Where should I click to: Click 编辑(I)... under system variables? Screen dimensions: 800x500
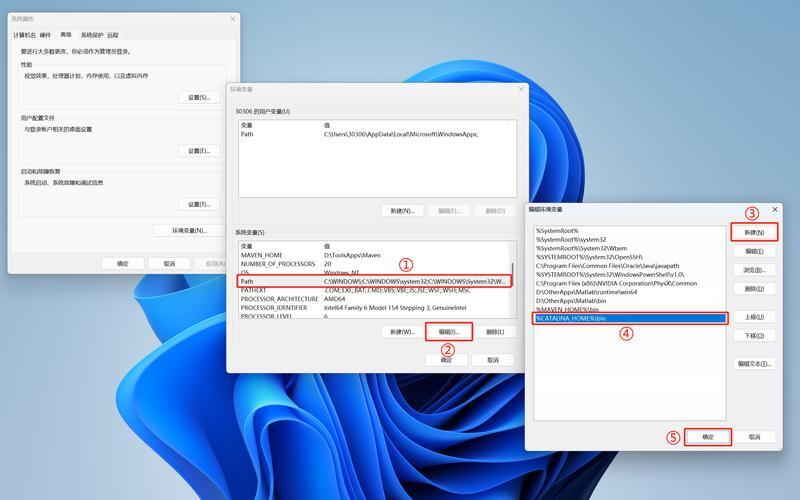click(449, 332)
